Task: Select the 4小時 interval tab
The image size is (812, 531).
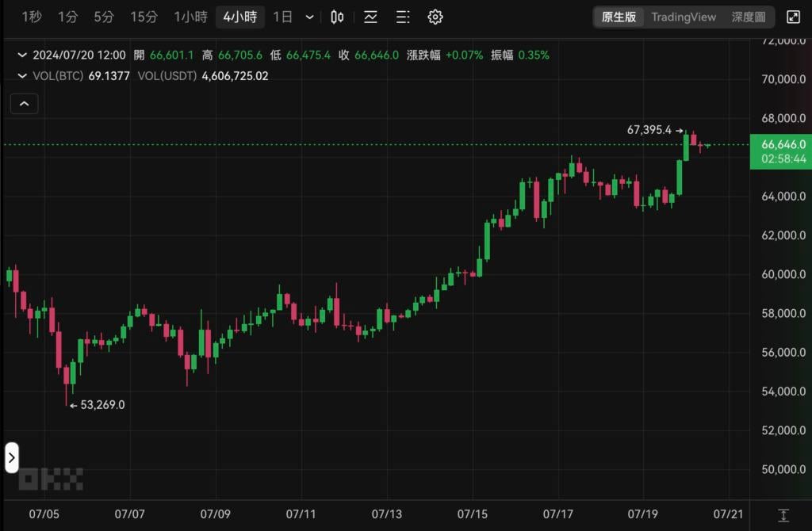Action: 239,17
